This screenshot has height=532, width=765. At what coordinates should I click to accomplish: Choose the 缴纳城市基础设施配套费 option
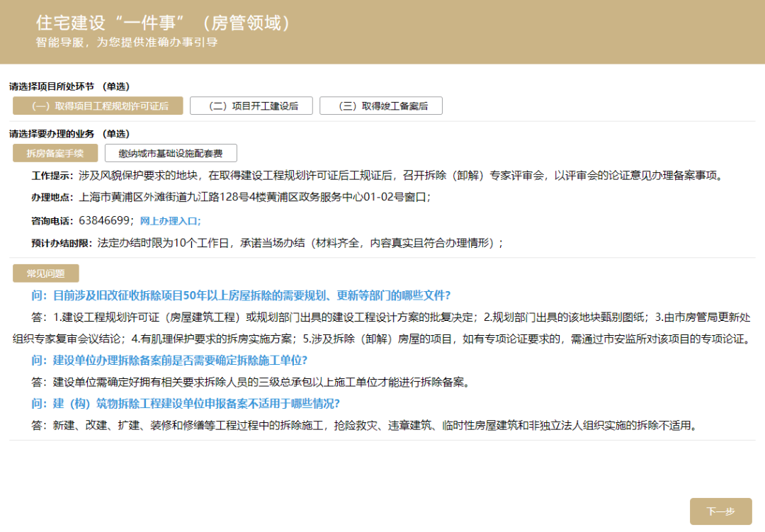(x=171, y=153)
